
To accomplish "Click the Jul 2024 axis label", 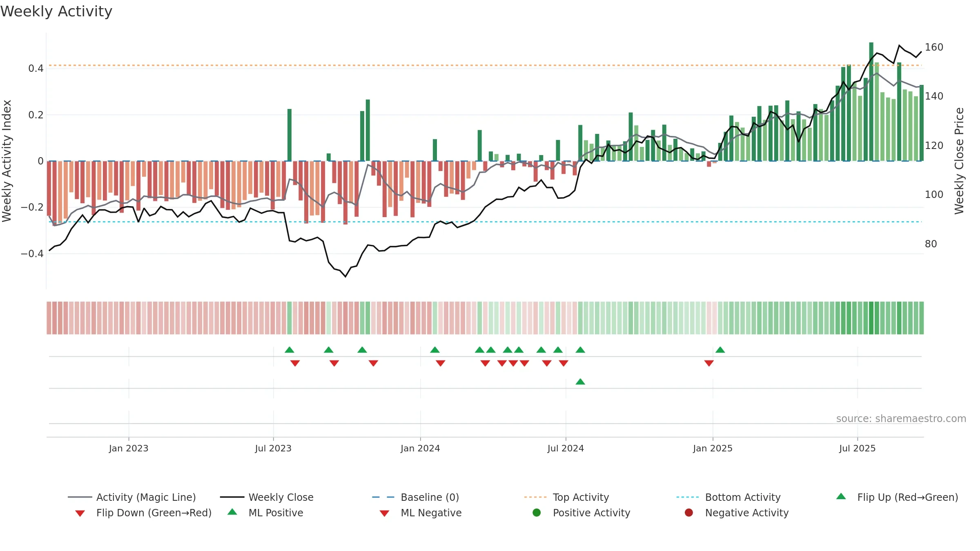I will click(x=566, y=449).
